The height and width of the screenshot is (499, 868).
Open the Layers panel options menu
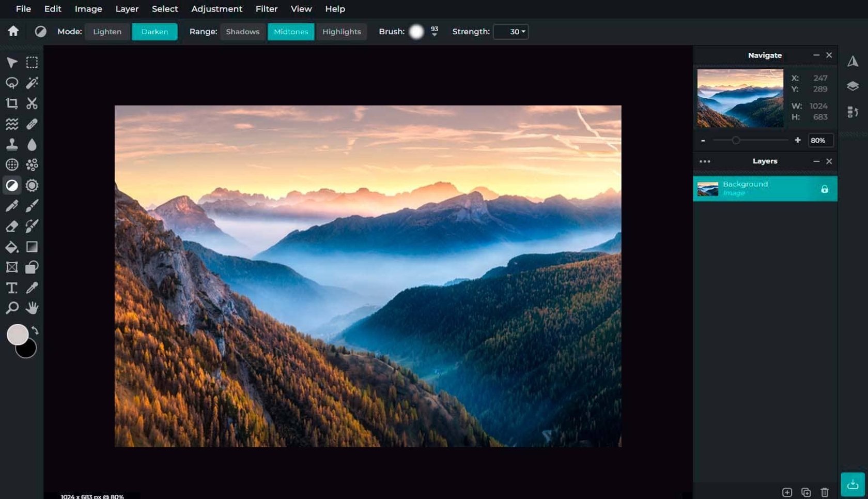[x=704, y=161]
